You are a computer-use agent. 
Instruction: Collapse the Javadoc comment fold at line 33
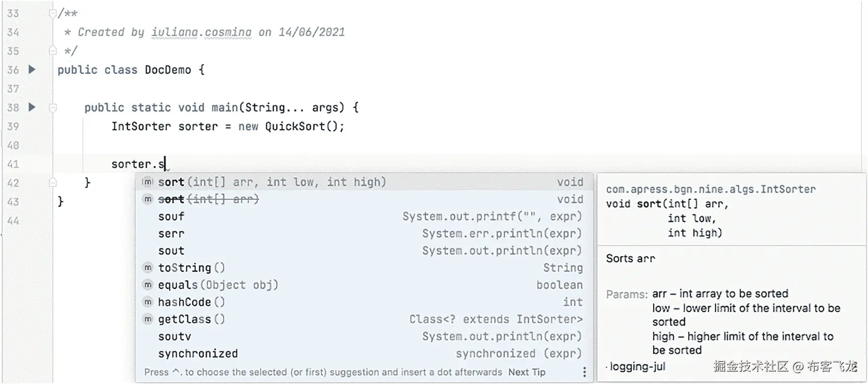[x=52, y=14]
